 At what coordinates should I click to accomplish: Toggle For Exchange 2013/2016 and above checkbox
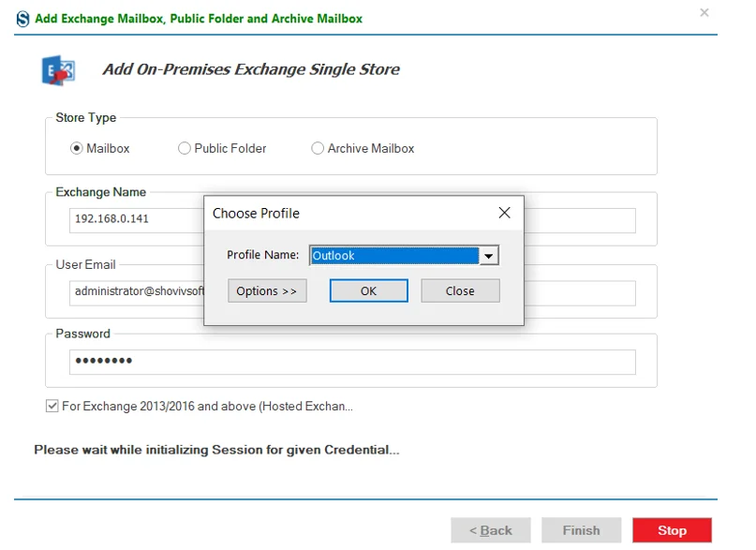click(52, 406)
